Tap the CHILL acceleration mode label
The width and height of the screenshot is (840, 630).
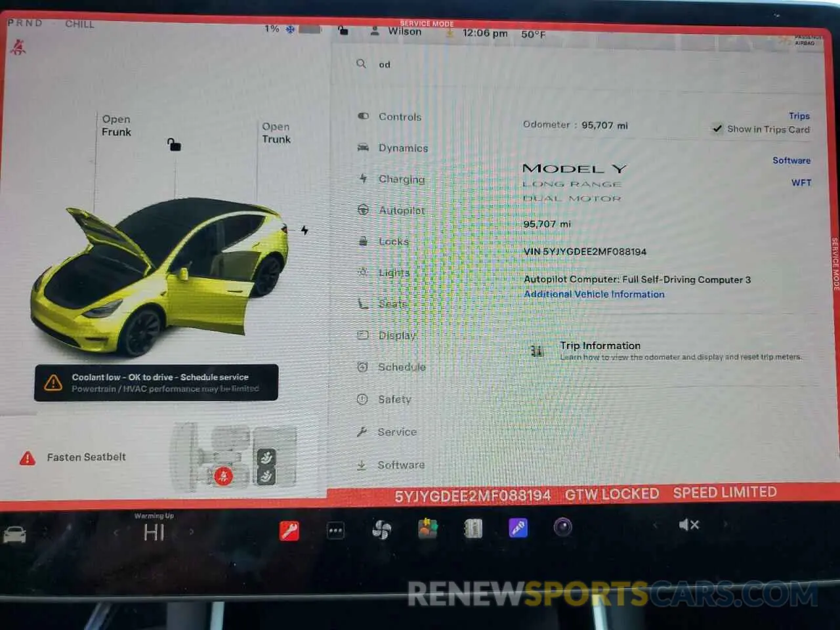point(79,24)
